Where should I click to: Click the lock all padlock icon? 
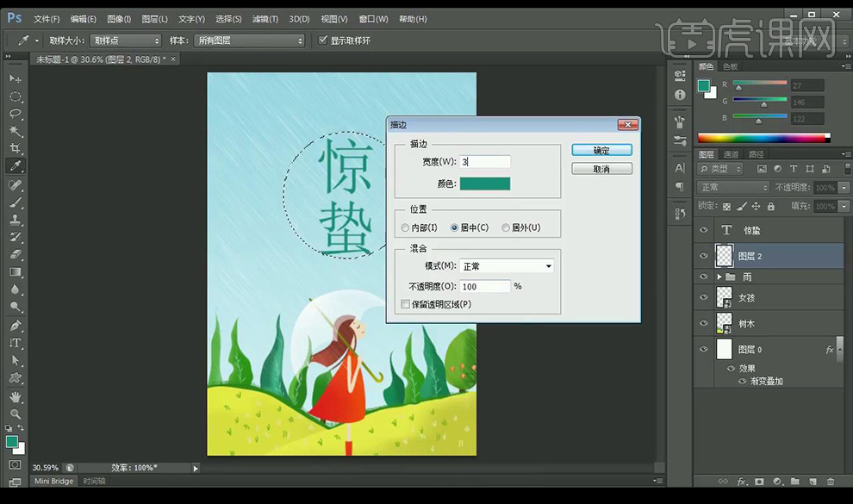[x=771, y=206]
